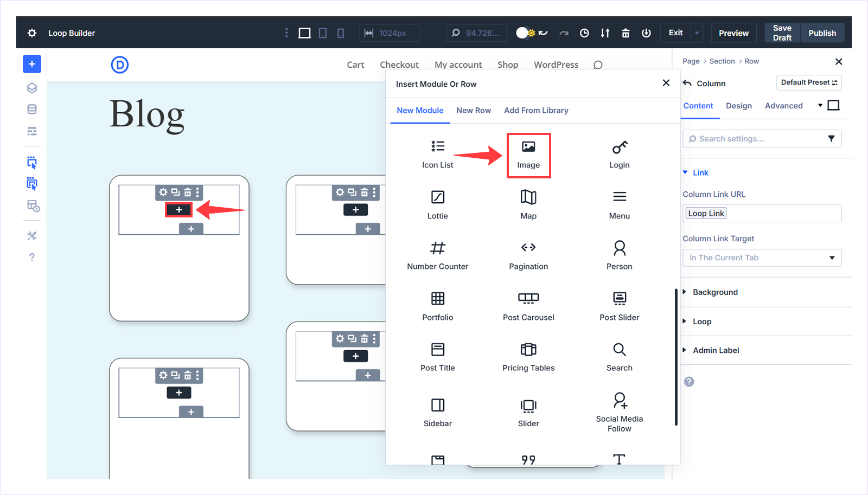Toggle the builder settings switch in toolbar
The height and width of the screenshot is (495, 868).
click(x=524, y=33)
